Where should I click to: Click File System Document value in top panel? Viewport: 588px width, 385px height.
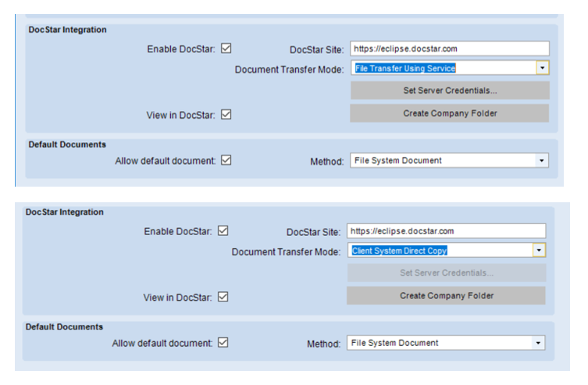(x=398, y=160)
